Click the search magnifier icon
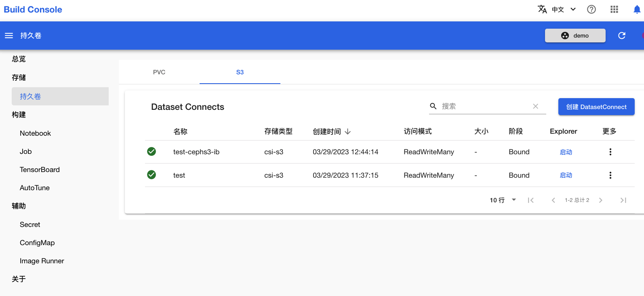The height and width of the screenshot is (296, 644). pyautogui.click(x=433, y=106)
